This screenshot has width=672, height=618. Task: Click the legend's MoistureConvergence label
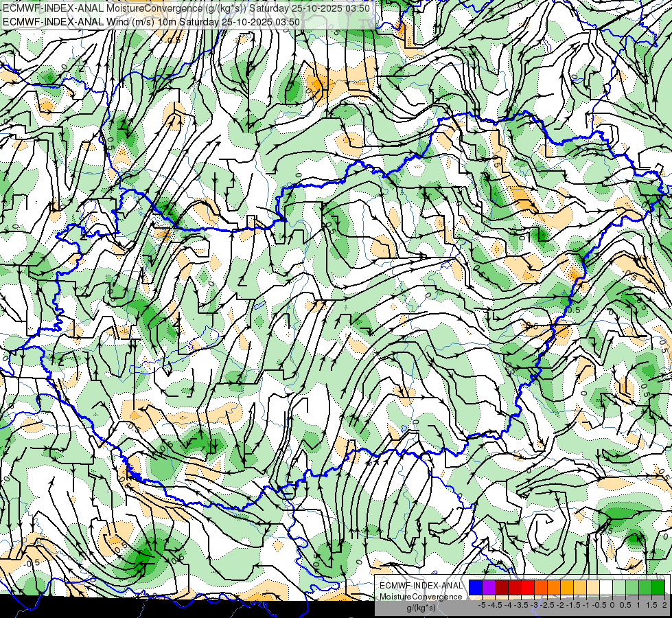pyautogui.click(x=421, y=597)
